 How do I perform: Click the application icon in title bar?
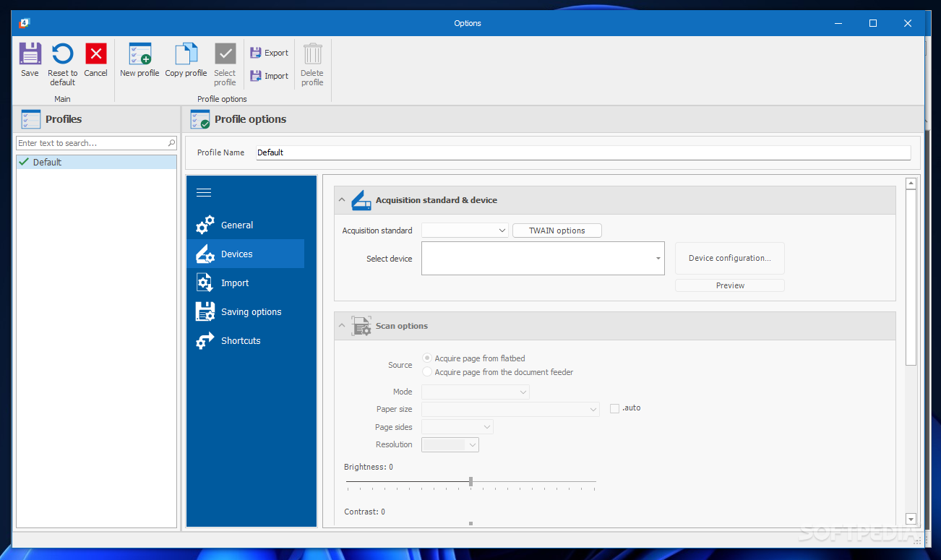24,23
